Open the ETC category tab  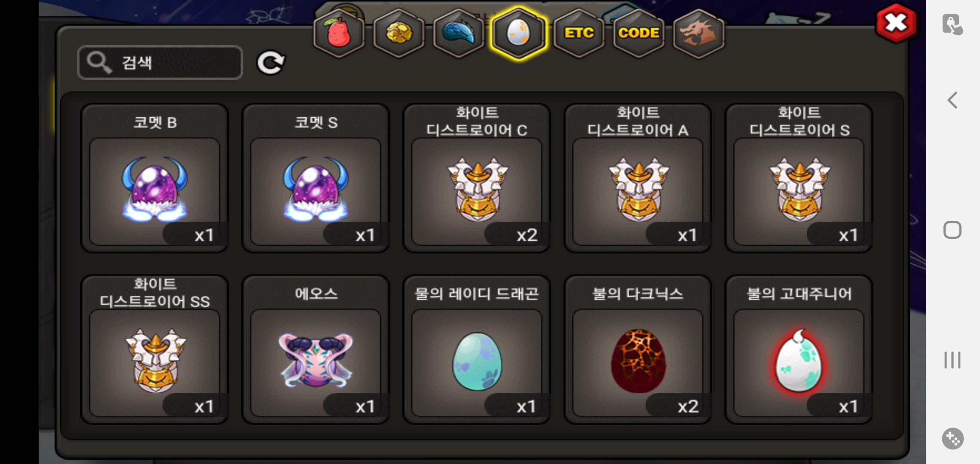click(x=579, y=34)
